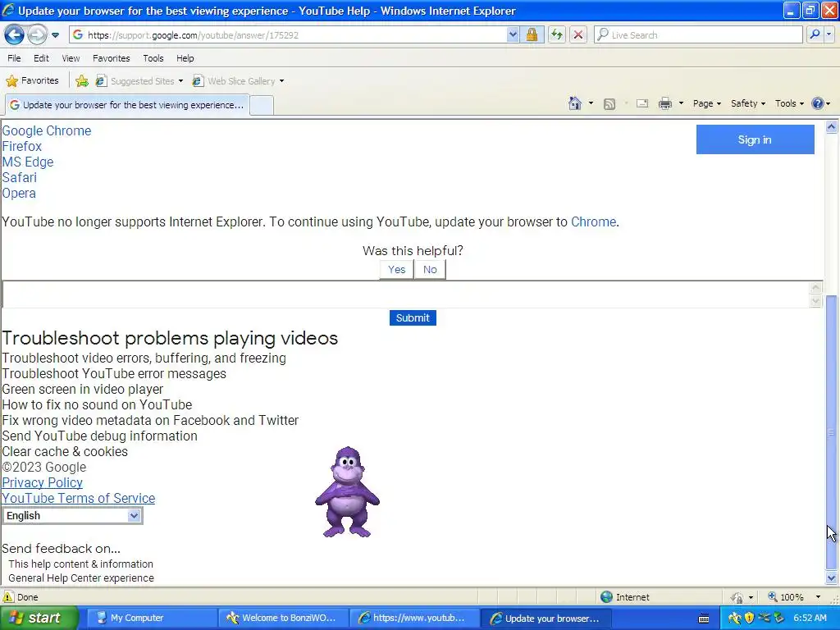
Task: Open the Suggested Sites dropdown
Action: pyautogui.click(x=139, y=81)
